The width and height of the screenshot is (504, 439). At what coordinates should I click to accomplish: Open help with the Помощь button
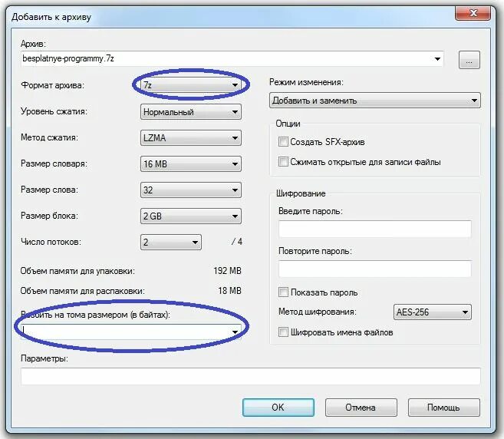point(444,408)
